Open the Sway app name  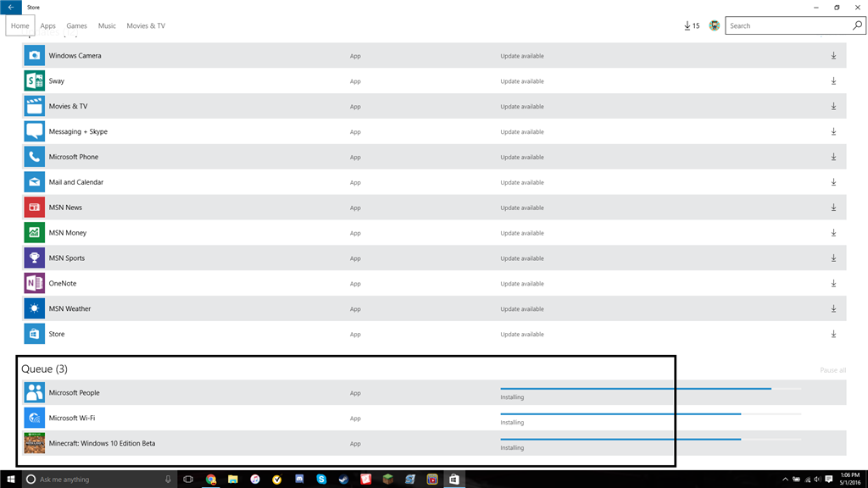click(x=57, y=80)
